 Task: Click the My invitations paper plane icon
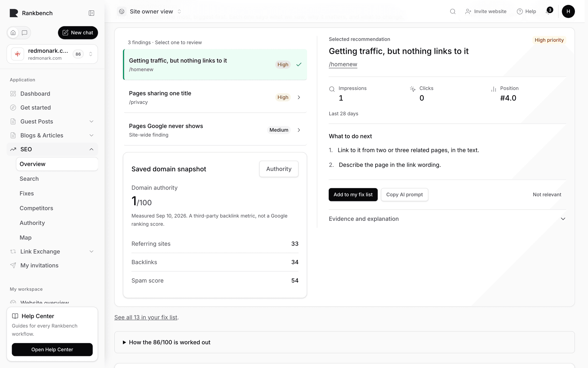(x=13, y=265)
